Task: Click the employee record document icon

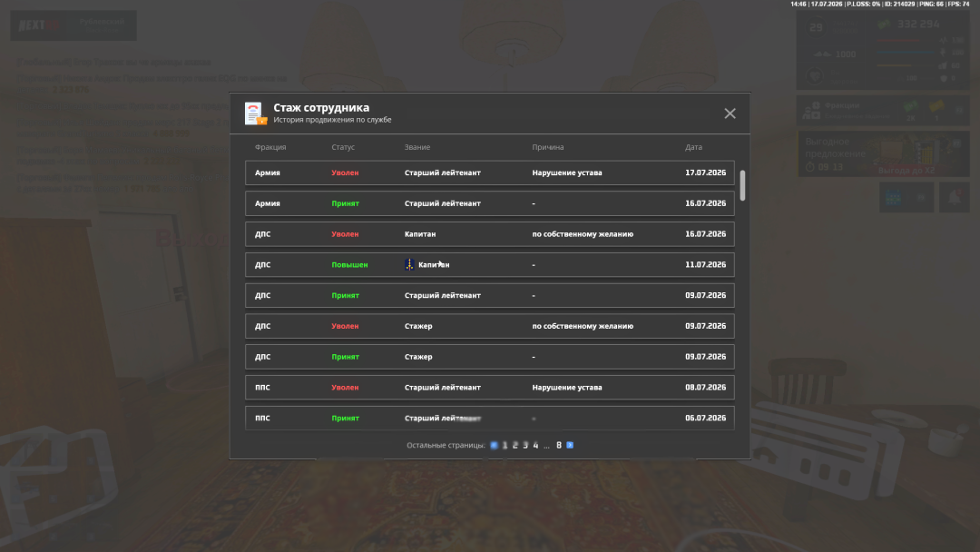Action: coord(255,113)
